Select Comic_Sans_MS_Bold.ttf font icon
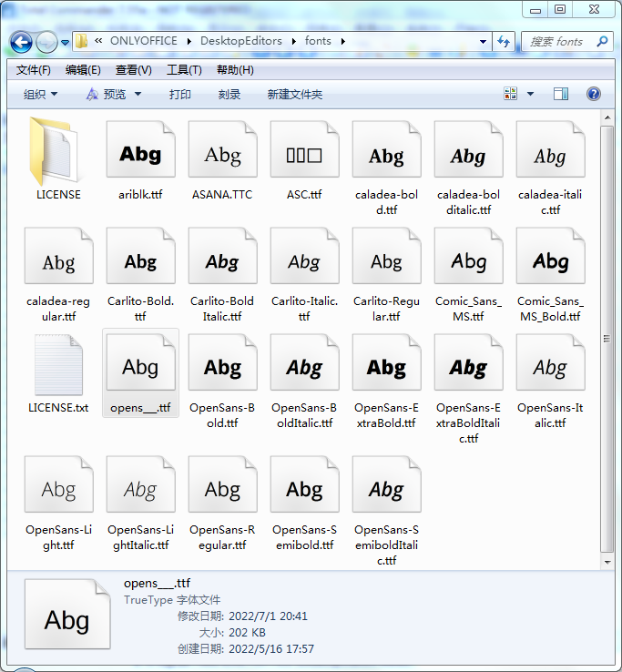Image resolution: width=622 pixels, height=672 pixels. pyautogui.click(x=550, y=256)
